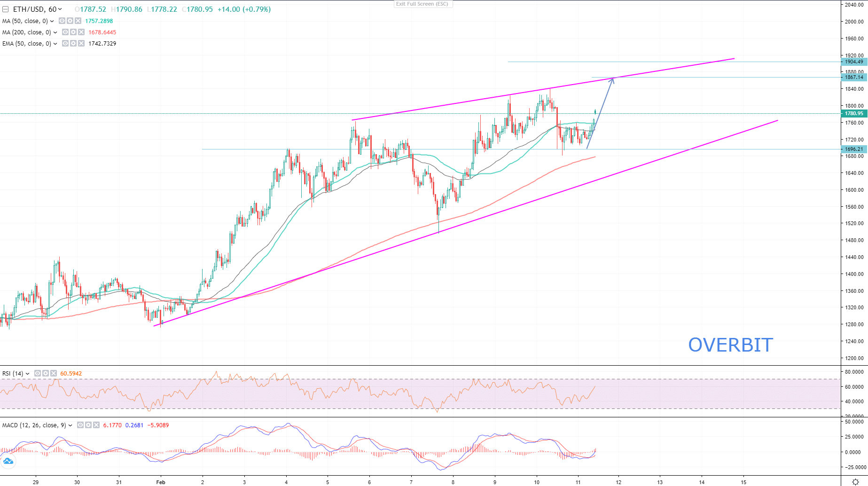Remove the MA 50 indicator

pyautogui.click(x=78, y=21)
